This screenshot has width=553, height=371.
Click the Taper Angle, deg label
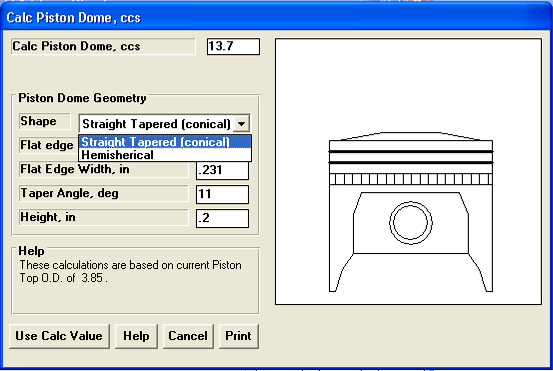[69, 193]
